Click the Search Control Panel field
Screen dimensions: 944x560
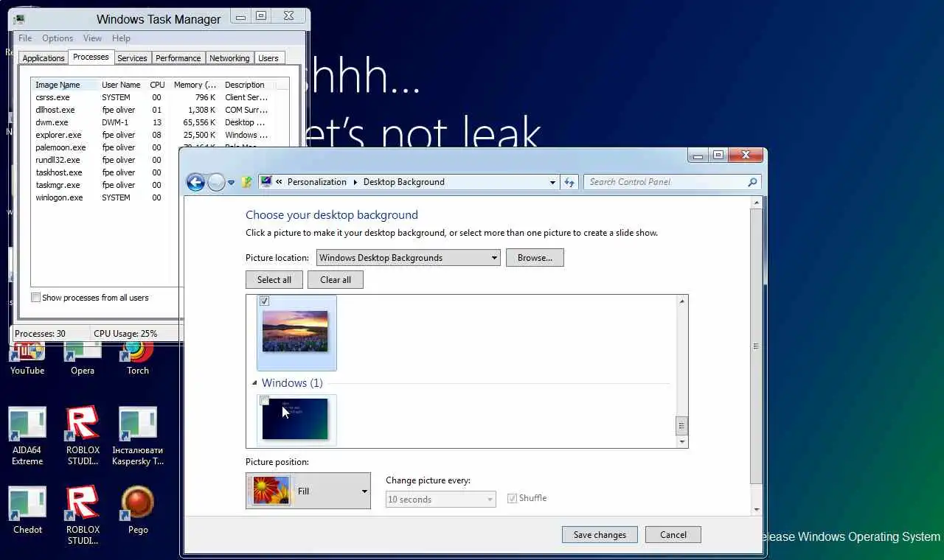tap(673, 182)
